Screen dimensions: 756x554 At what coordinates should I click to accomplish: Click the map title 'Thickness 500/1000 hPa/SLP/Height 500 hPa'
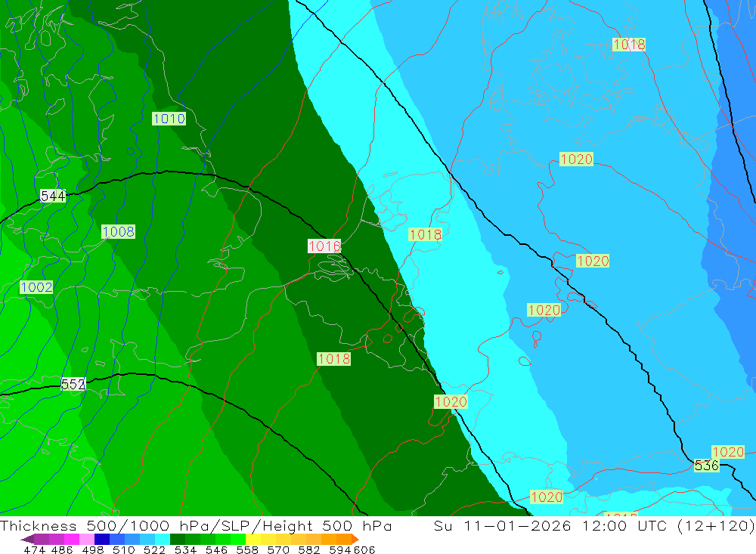point(196,525)
